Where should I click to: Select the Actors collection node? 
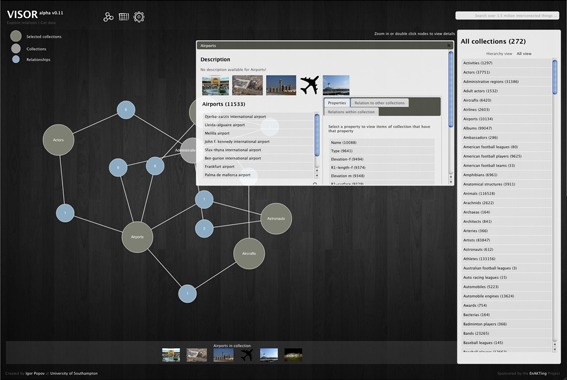click(59, 140)
